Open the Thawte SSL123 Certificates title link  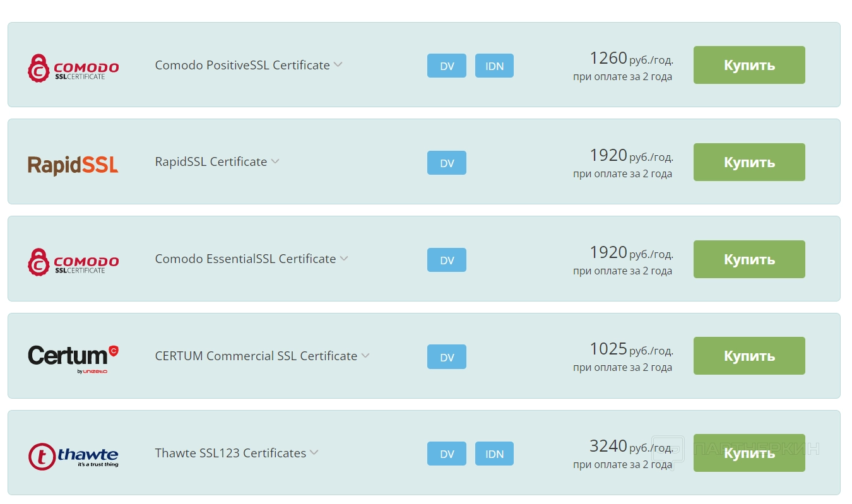click(x=230, y=453)
